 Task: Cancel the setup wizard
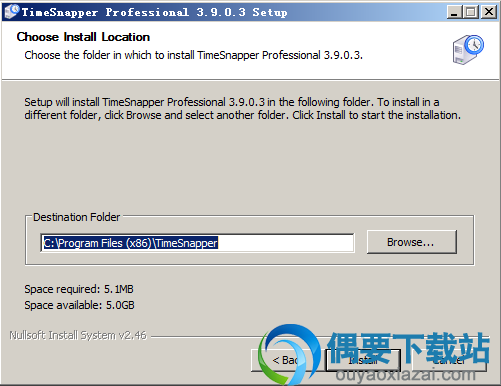tap(449, 360)
